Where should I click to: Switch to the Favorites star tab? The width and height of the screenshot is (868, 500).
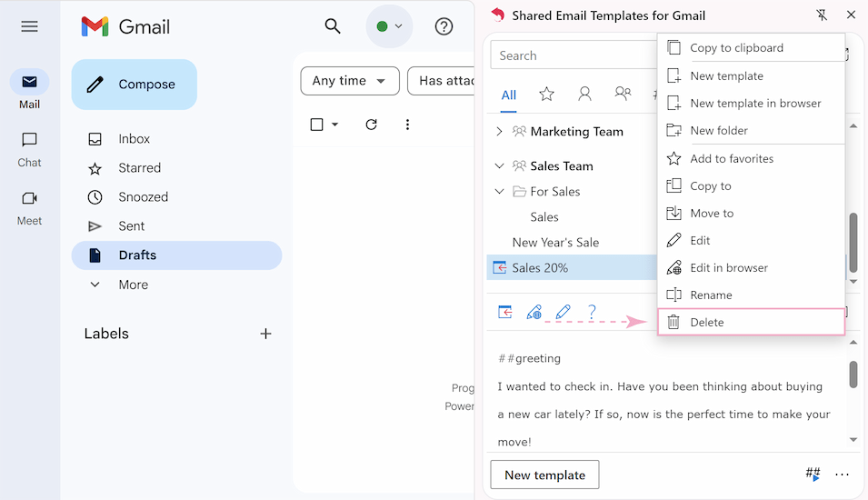tap(547, 95)
